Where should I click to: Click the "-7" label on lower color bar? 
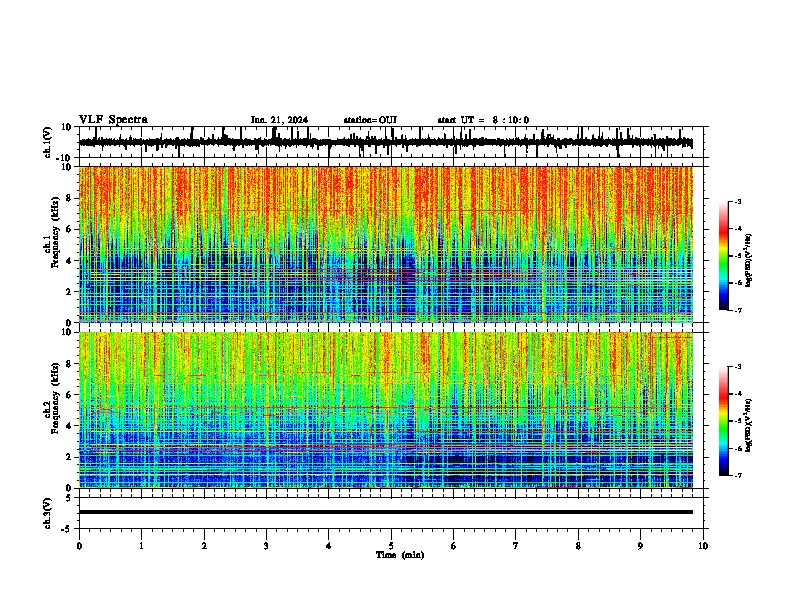pos(738,475)
